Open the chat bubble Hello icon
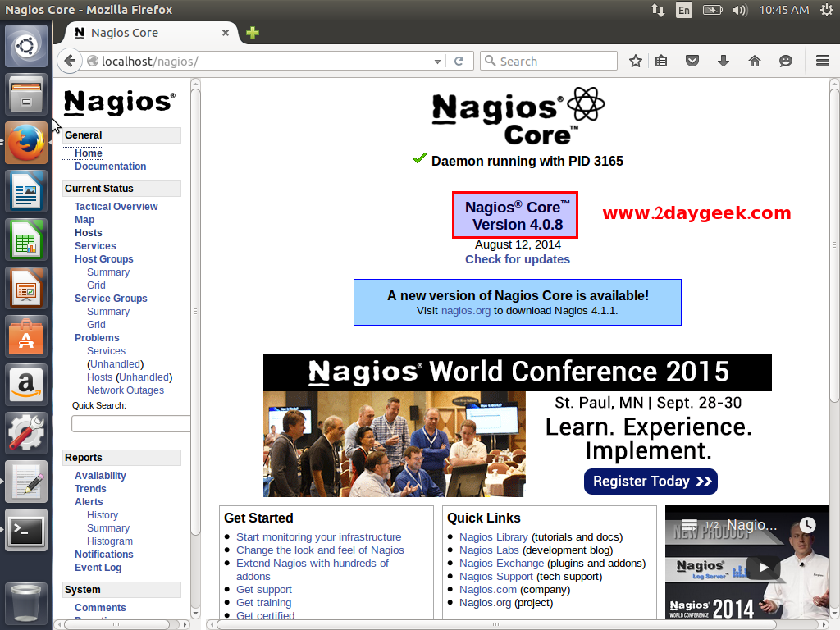This screenshot has width=840, height=630. tap(785, 61)
